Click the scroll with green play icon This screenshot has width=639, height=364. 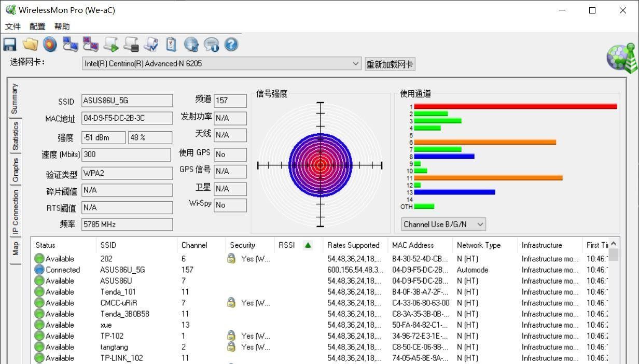(x=110, y=45)
